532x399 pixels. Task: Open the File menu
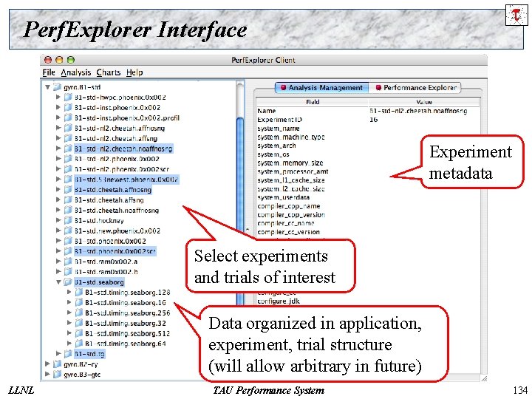click(x=49, y=72)
